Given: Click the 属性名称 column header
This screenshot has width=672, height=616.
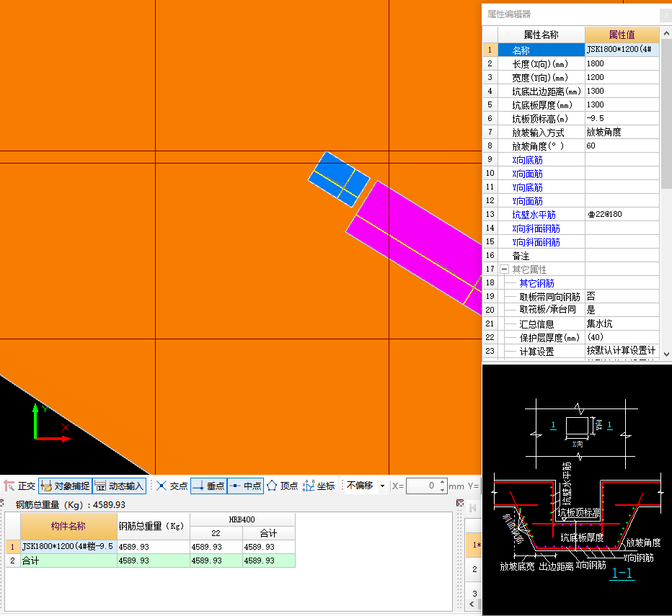Looking at the screenshot, I should (x=541, y=35).
